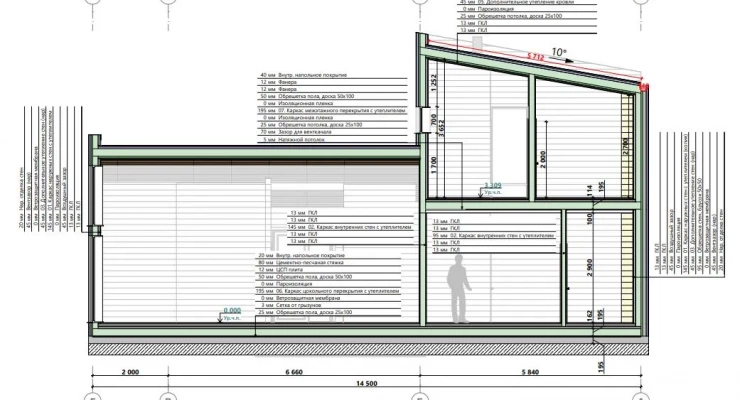740x400 pixels.
Task: Select '5 мм Натяжной потолок' label
Action: [x=294, y=140]
